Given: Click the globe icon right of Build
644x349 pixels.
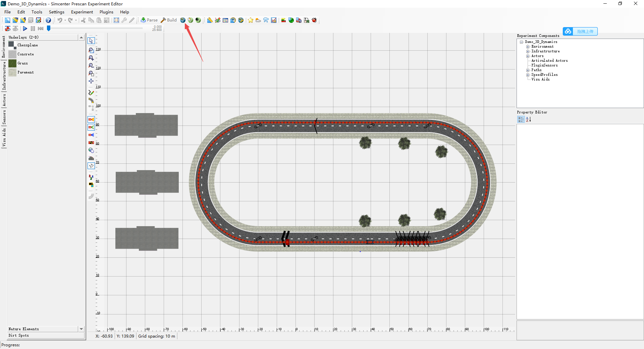Looking at the screenshot, I should (183, 20).
